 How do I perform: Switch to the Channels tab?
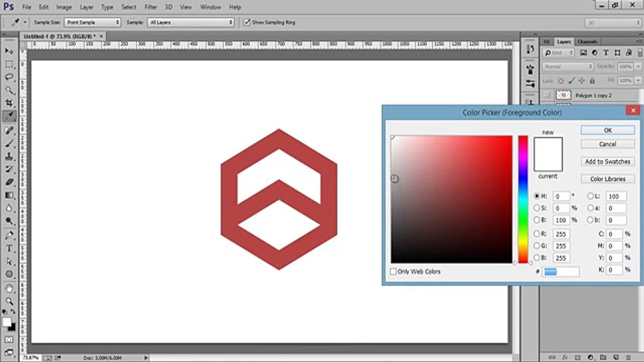click(587, 42)
